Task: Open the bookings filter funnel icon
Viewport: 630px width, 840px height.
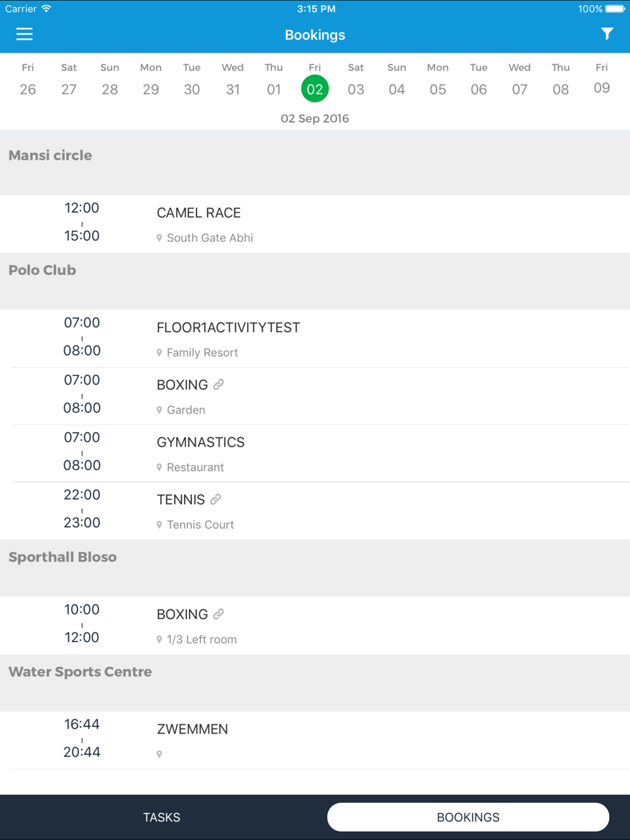Action: (607, 34)
